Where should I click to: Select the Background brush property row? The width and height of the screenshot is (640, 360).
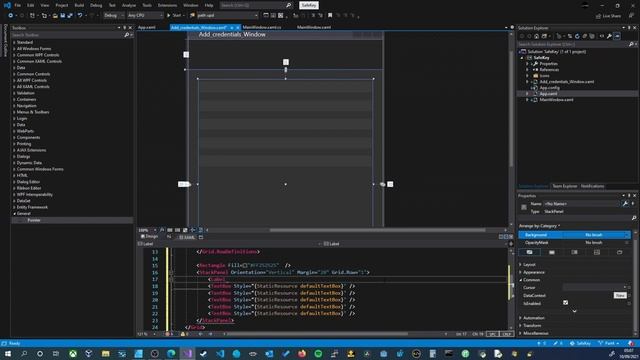tap(574, 235)
